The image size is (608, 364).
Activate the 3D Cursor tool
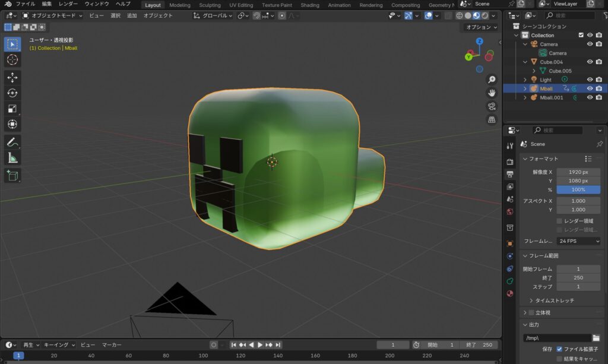pyautogui.click(x=12, y=60)
